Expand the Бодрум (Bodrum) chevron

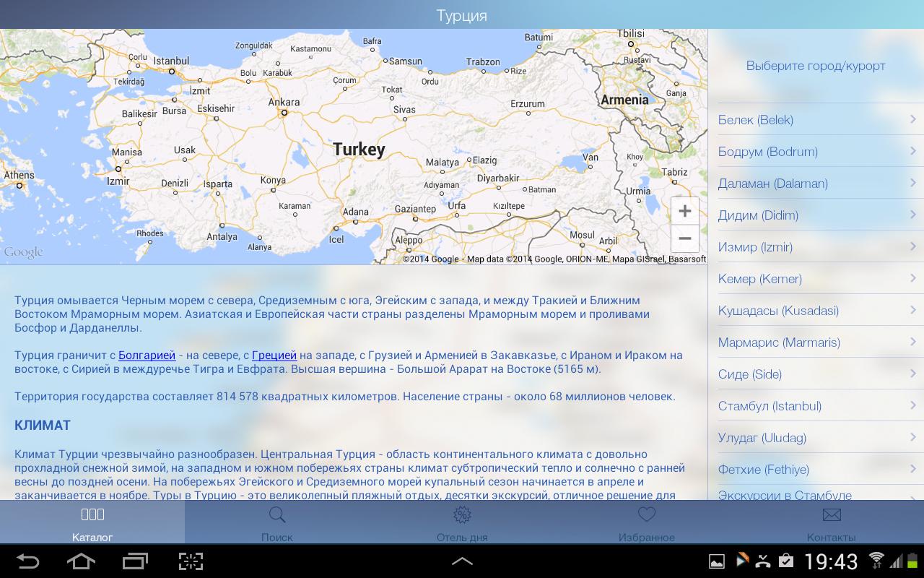(x=912, y=151)
